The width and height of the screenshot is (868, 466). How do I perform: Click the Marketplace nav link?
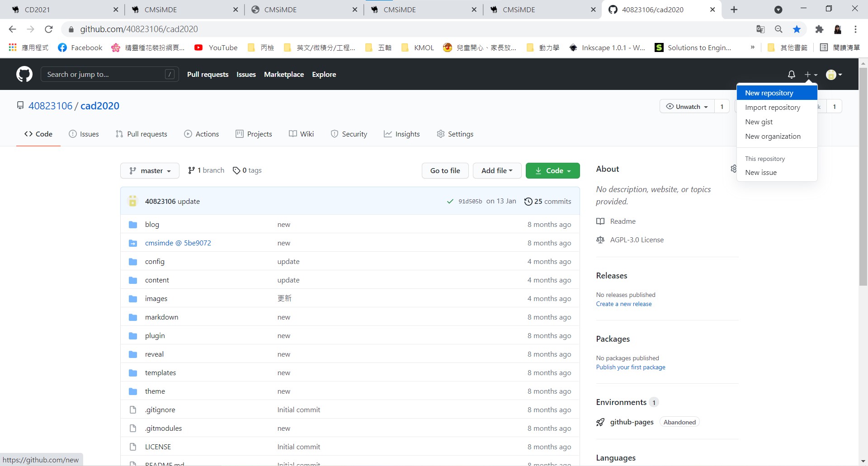(284, 75)
